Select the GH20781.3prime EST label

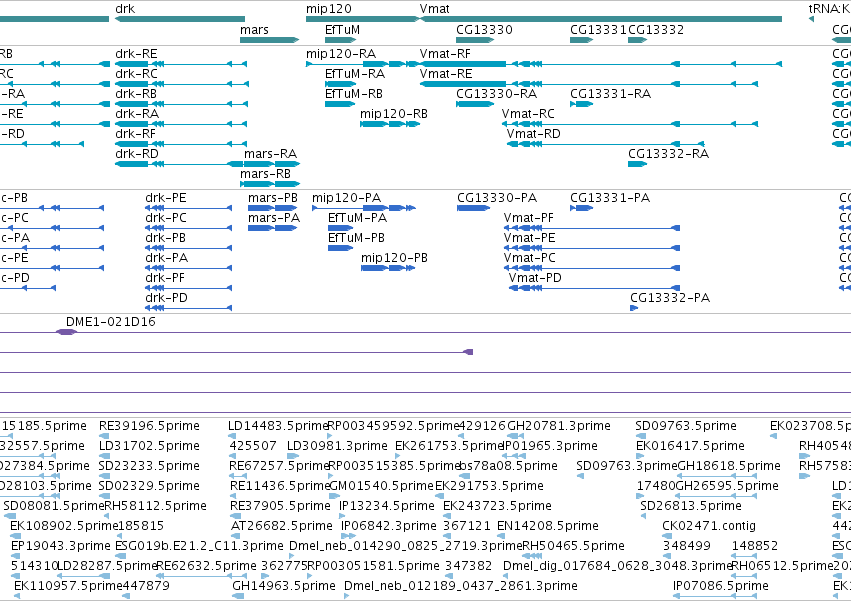558,426
